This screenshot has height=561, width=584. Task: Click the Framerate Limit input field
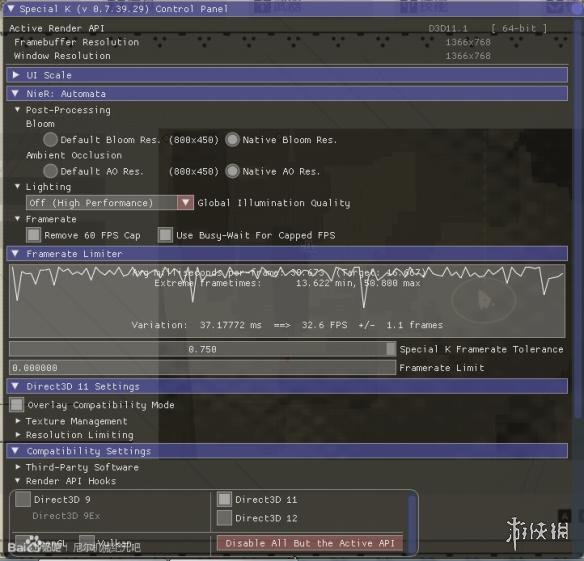pos(202,368)
